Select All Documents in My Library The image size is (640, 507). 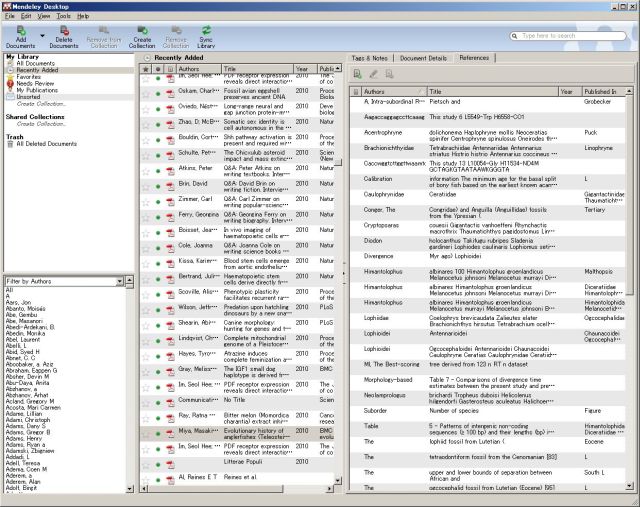pyautogui.click(x=35, y=64)
